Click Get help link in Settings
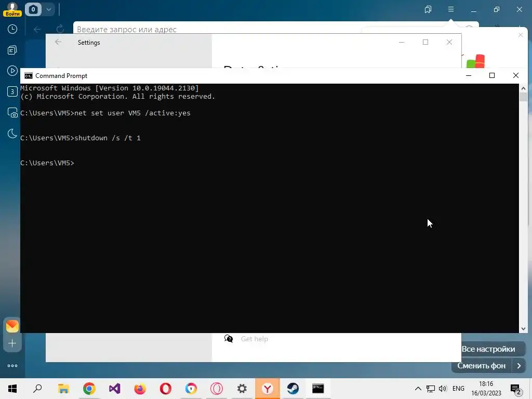This screenshot has width=532, height=399. click(255, 339)
